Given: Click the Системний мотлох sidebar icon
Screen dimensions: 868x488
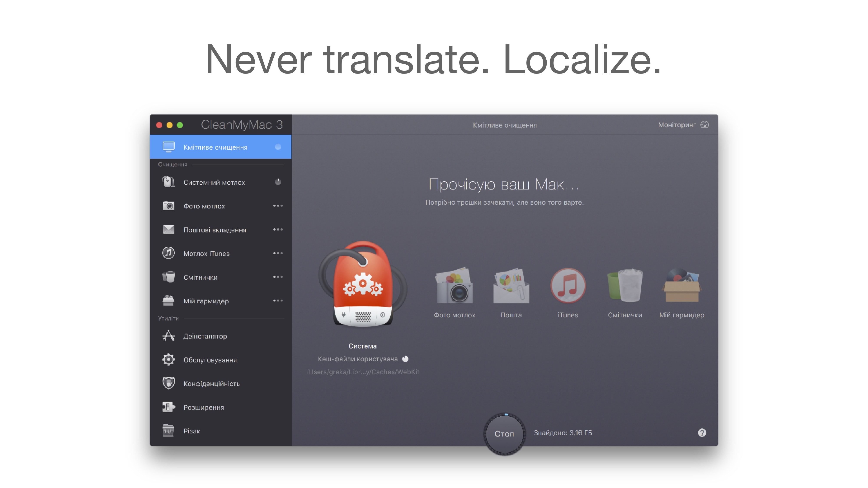Looking at the screenshot, I should [x=168, y=182].
